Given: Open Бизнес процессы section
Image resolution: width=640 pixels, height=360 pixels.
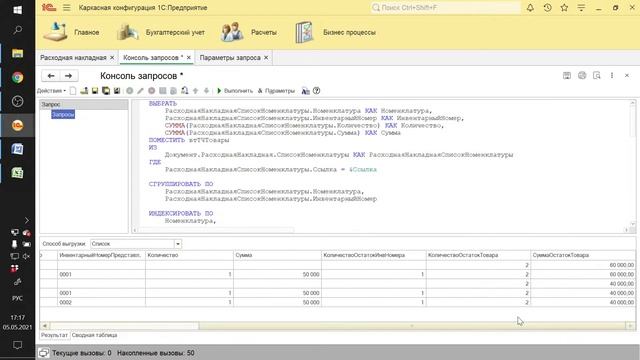Looking at the screenshot, I should click(x=335, y=32).
